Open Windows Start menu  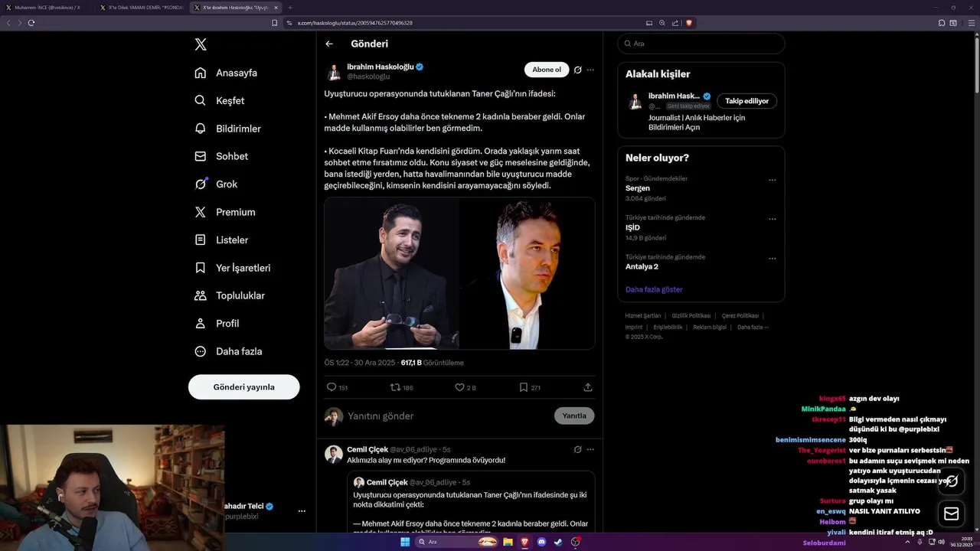point(404,542)
